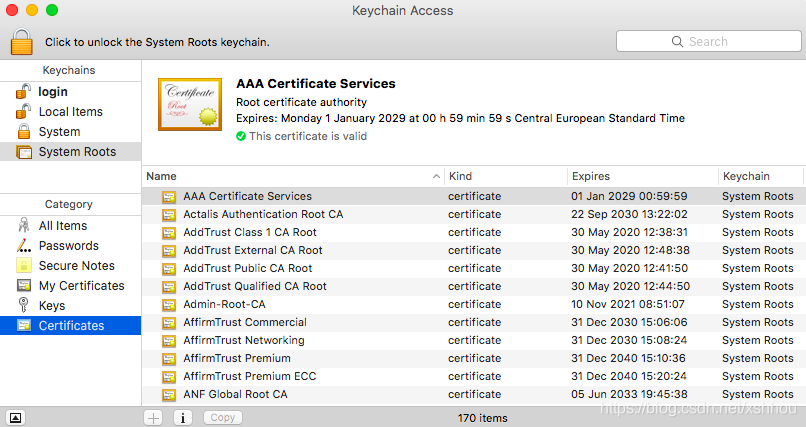Click the Certificates category icon

click(x=24, y=325)
